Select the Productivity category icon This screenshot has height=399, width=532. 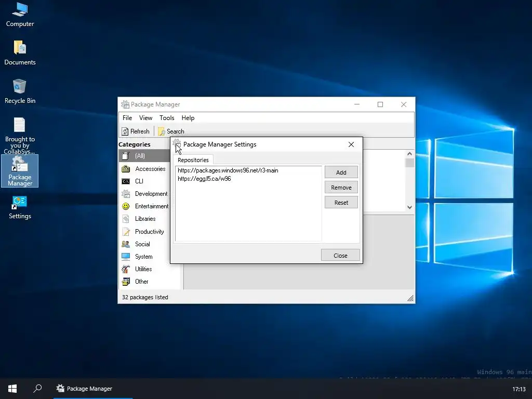pos(126,231)
